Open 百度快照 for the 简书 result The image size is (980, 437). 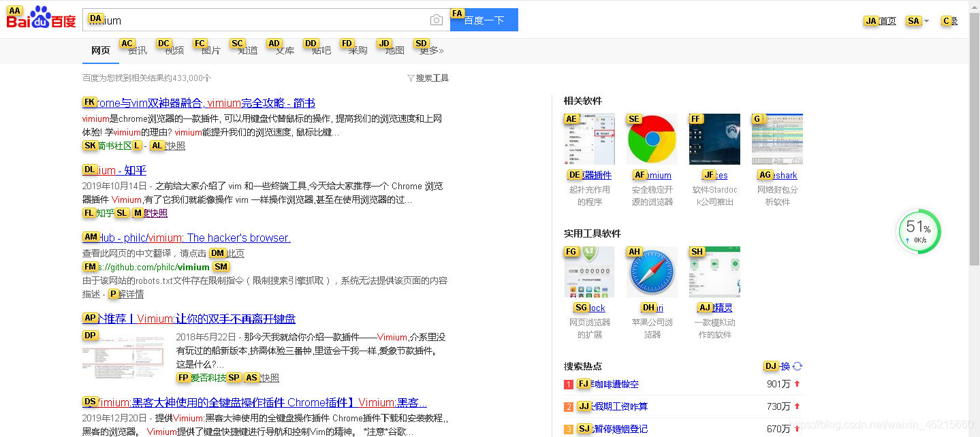coord(168,146)
